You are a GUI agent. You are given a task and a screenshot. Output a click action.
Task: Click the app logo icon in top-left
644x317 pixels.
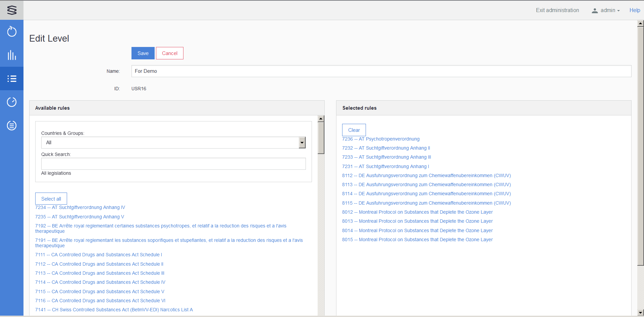point(12,10)
